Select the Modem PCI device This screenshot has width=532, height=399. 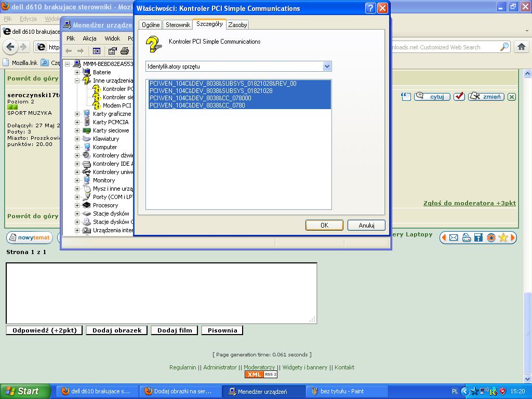coord(117,105)
